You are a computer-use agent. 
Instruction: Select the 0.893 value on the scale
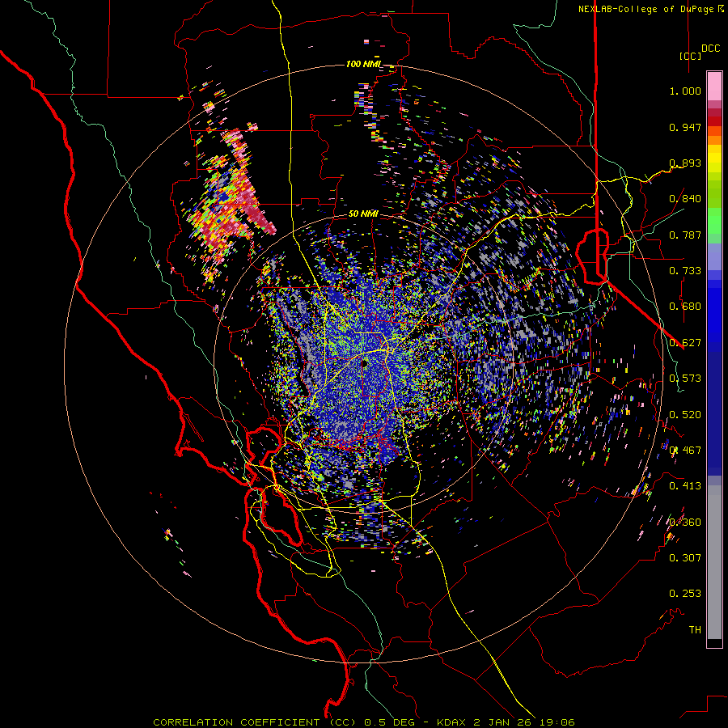pyautogui.click(x=685, y=163)
